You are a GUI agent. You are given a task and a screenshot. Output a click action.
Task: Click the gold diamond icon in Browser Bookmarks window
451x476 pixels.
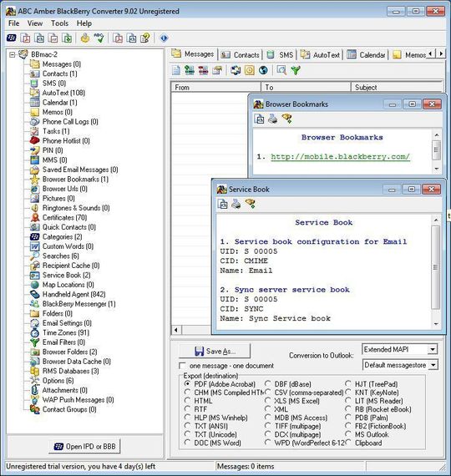pyautogui.click(x=286, y=119)
